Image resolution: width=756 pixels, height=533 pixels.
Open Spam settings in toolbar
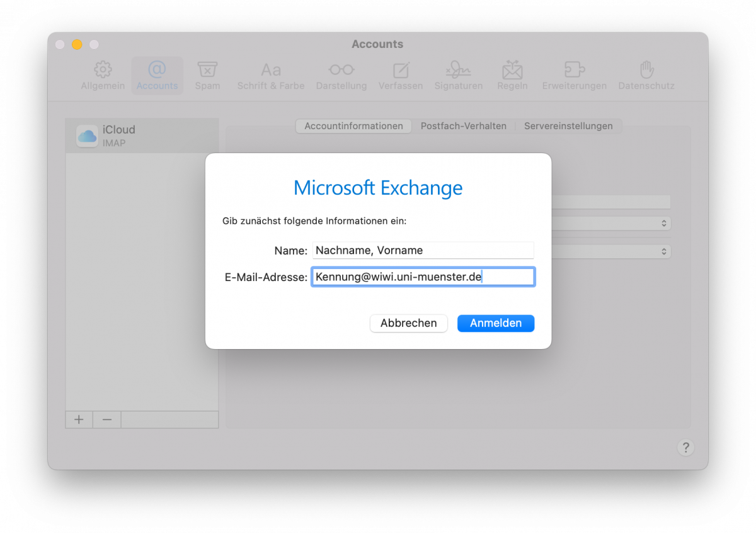[207, 76]
